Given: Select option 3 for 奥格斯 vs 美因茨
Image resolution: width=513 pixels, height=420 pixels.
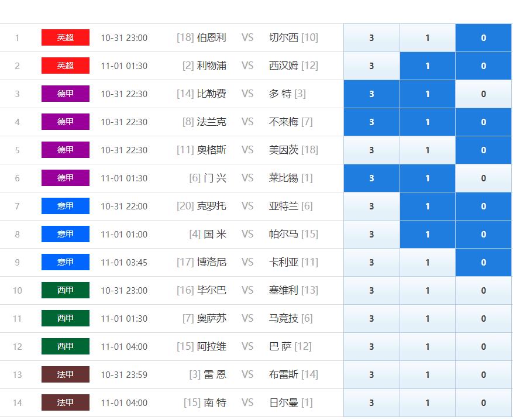Looking at the screenshot, I should (x=371, y=150).
